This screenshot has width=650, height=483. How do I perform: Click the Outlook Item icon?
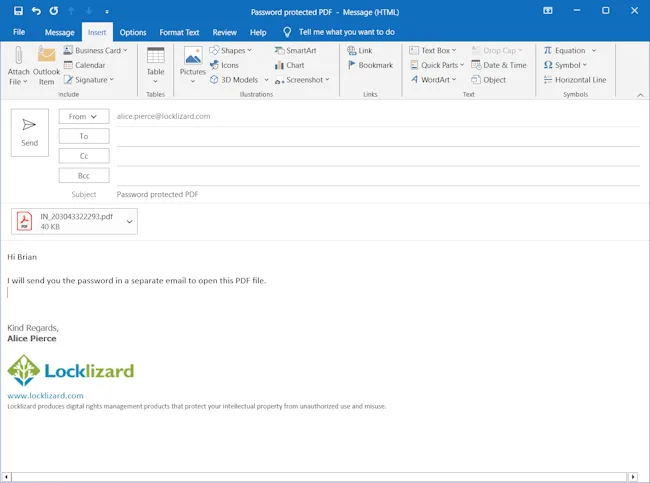(46, 66)
